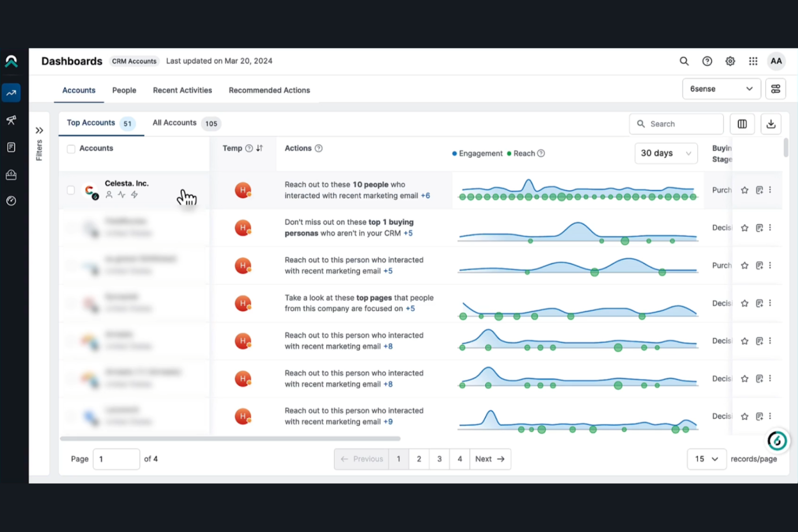
Task: Check the second account row checkbox
Action: click(x=71, y=227)
